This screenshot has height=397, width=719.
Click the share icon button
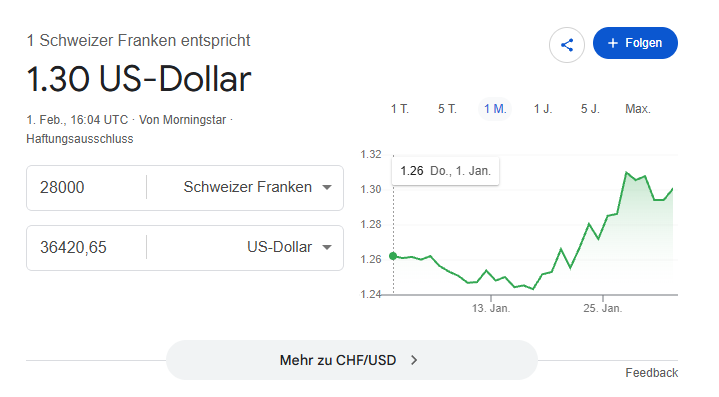(x=567, y=44)
